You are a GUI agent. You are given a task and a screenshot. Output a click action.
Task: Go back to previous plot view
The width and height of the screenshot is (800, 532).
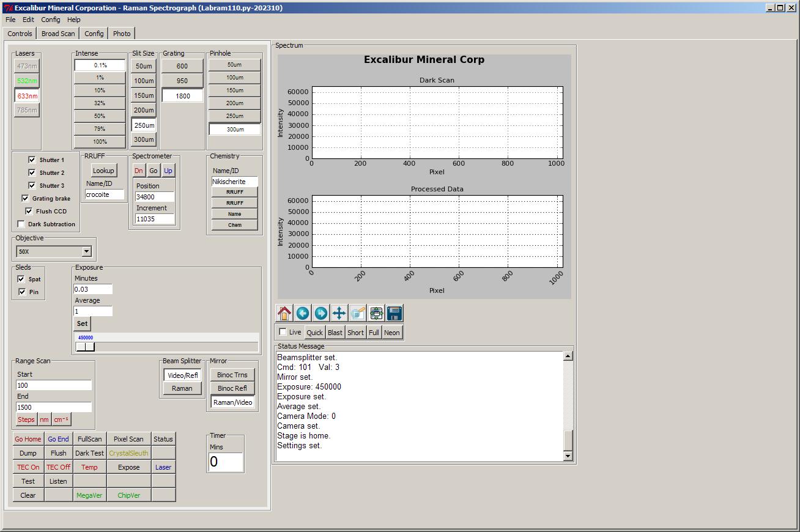(x=303, y=313)
